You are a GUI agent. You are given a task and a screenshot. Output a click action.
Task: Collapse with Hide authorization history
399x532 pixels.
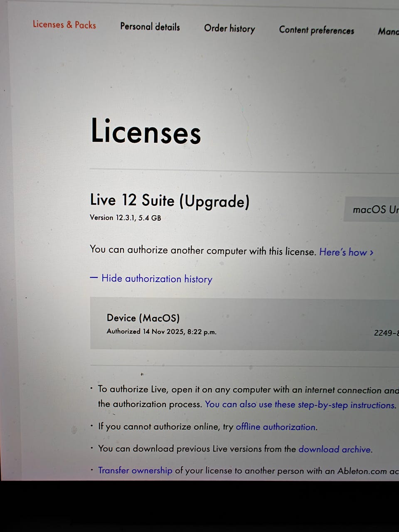pos(157,278)
